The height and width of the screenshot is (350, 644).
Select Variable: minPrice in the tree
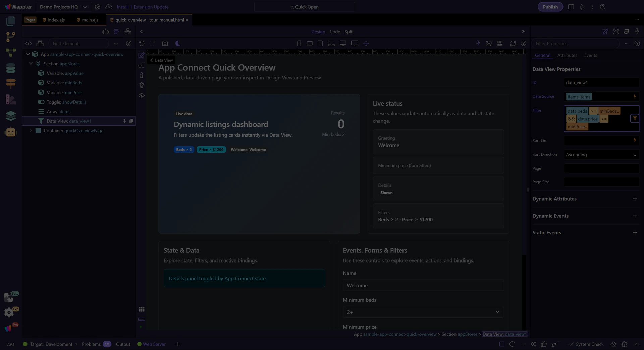(64, 92)
